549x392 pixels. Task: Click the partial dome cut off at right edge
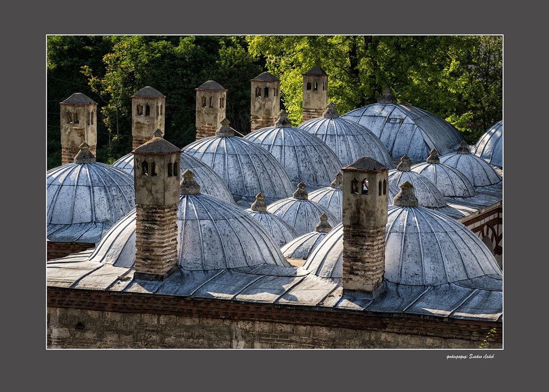[491, 144]
